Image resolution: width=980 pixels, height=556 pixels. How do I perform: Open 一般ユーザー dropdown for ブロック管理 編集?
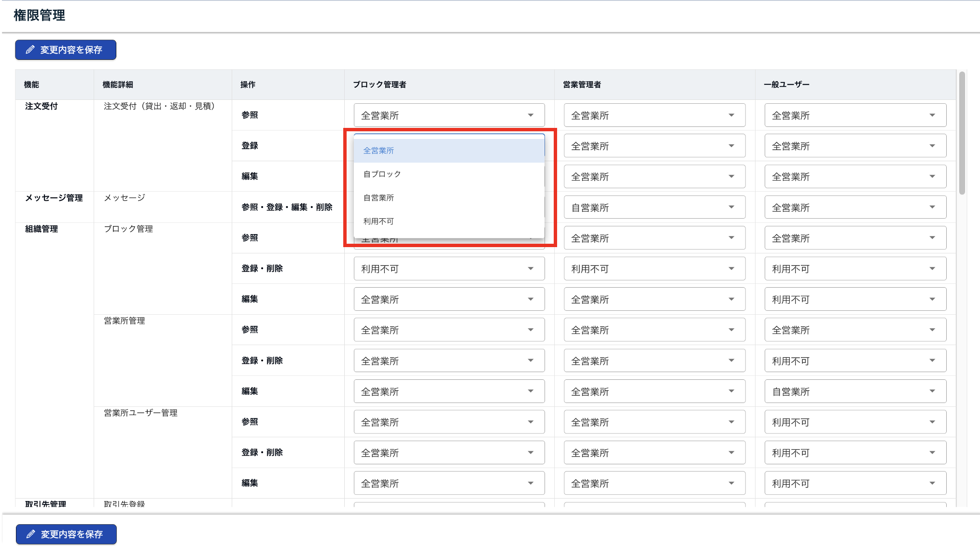pyautogui.click(x=855, y=299)
